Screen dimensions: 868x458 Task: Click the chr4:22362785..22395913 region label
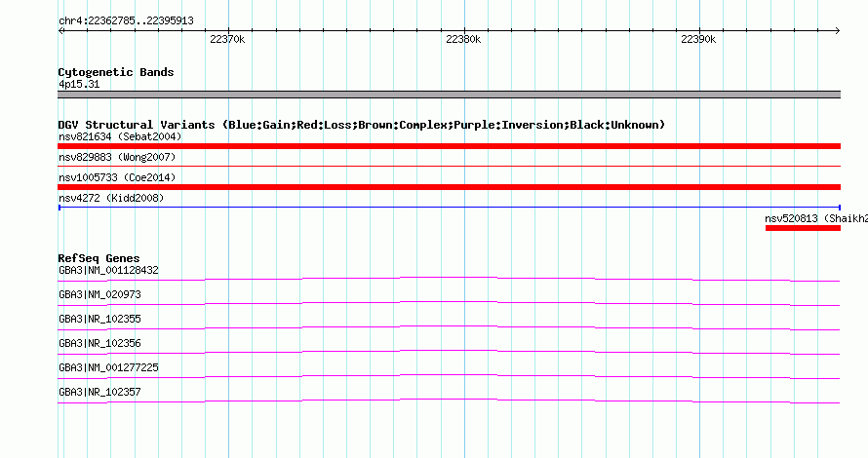click(x=126, y=21)
